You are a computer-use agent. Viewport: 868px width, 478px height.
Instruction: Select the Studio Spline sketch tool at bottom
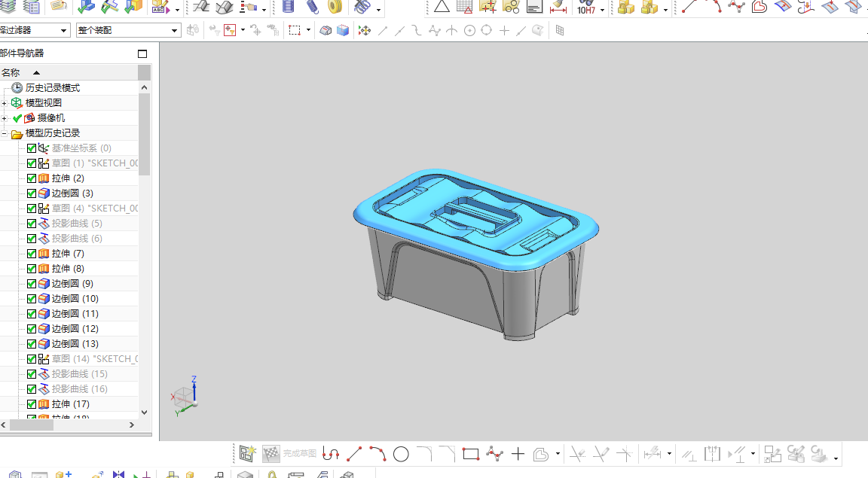point(494,454)
